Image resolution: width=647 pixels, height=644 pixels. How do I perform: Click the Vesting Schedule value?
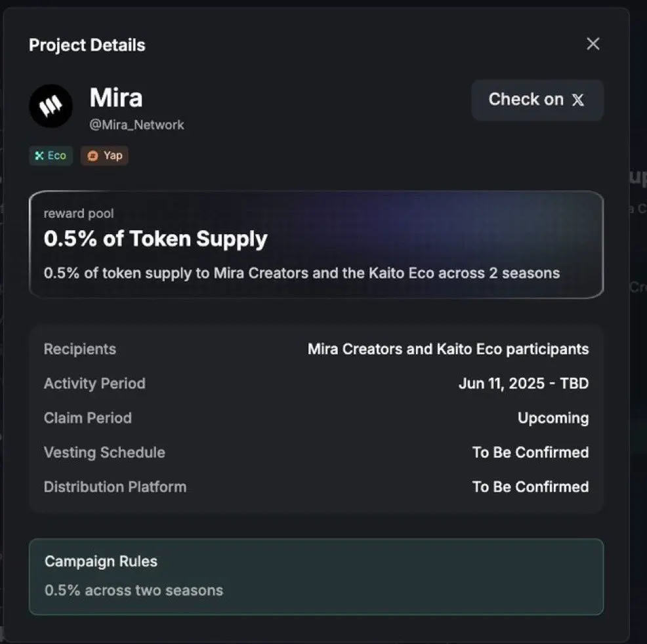pos(531,453)
